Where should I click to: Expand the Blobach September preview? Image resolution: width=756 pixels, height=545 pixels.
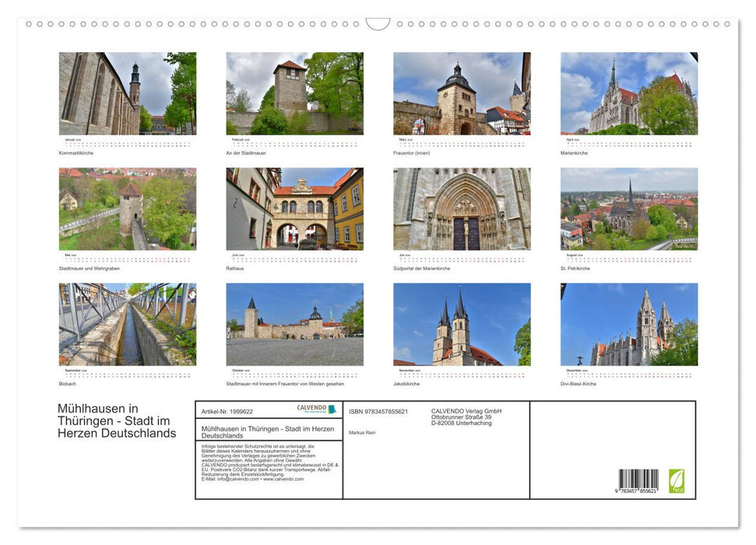point(127,322)
